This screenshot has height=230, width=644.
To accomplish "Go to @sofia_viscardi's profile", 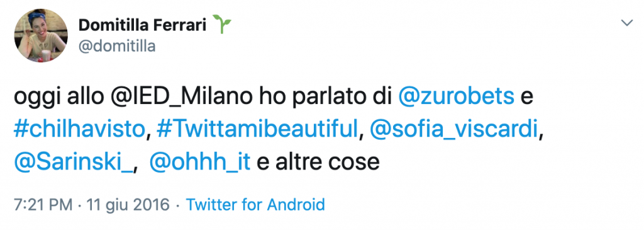I will (x=453, y=130).
